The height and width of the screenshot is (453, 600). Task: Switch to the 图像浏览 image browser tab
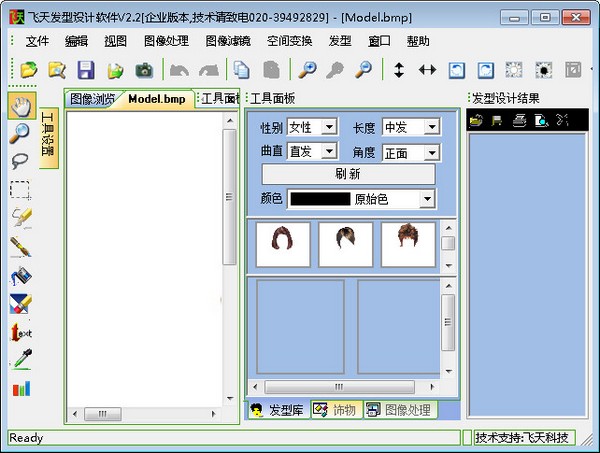pos(92,99)
